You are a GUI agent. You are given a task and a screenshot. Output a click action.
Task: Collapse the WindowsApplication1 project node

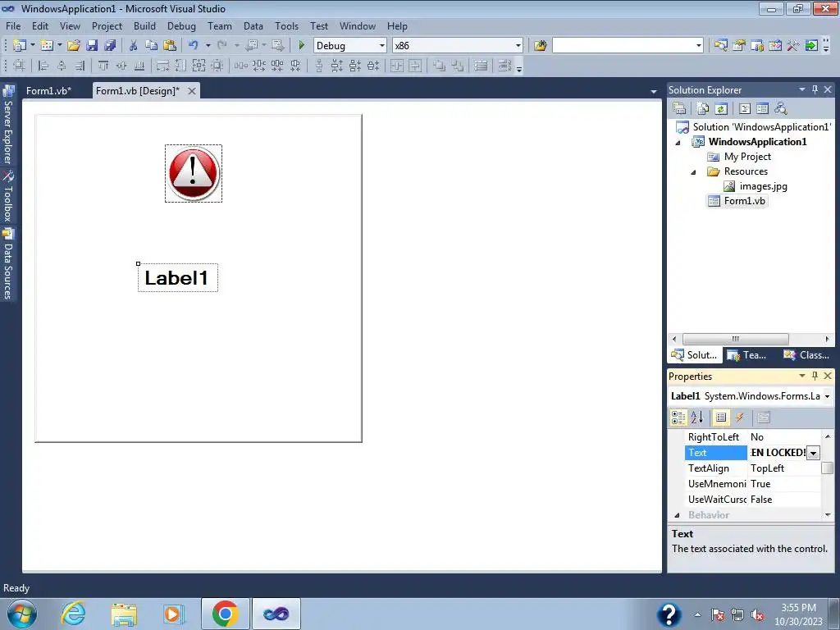[x=678, y=143]
